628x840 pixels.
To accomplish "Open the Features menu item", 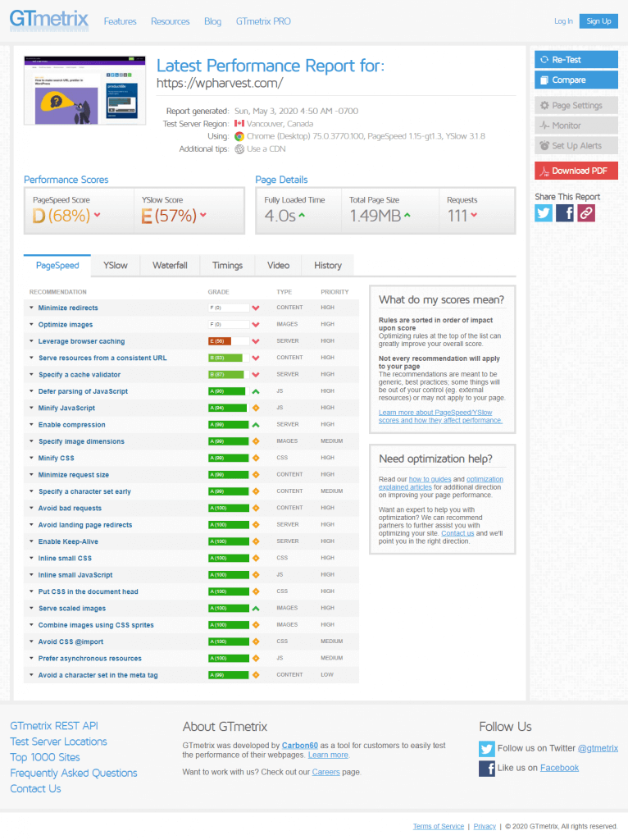I will click(x=120, y=21).
